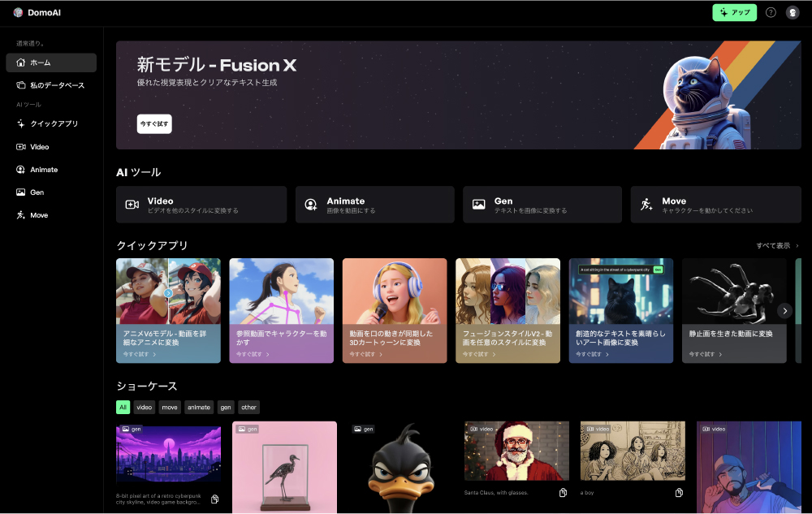Open the singing girl with headphones thumbnail
Image resolution: width=812 pixels, height=514 pixels.
[395, 292]
